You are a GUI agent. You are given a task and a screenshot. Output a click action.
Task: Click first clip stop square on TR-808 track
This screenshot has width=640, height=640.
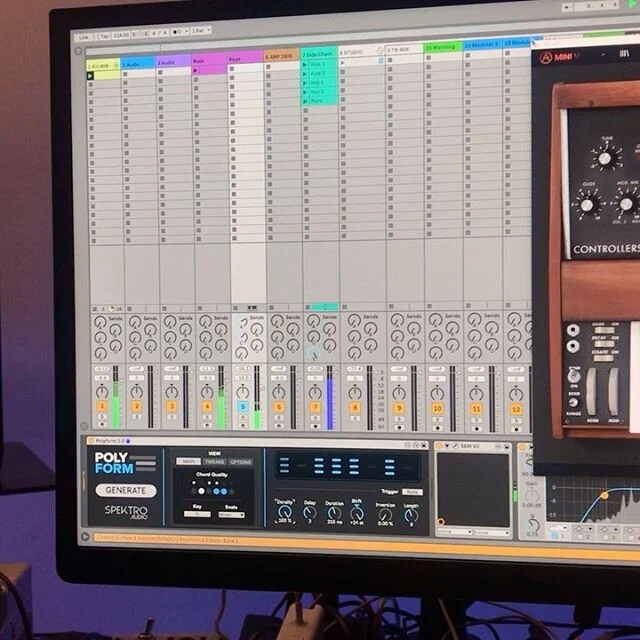point(390,60)
